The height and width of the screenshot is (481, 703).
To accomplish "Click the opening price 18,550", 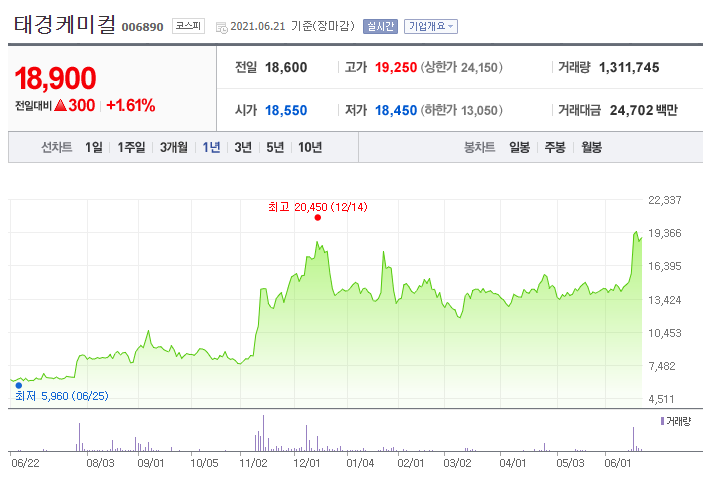I will click(286, 110).
